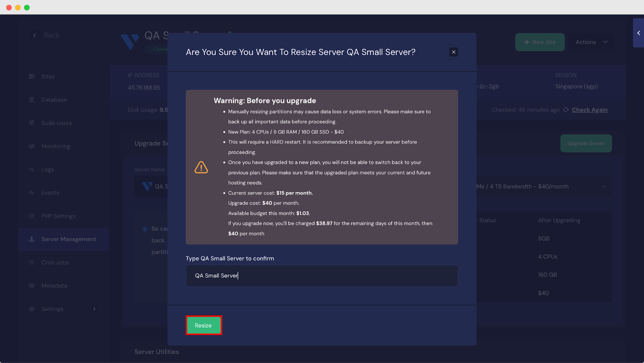Click the refresh icon beside Check Again

(566, 110)
